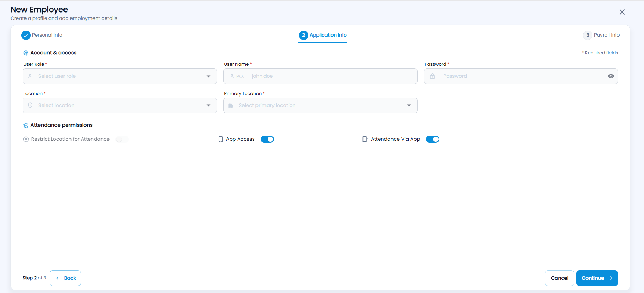Expand the Location dropdown arrow
644x293 pixels.
208,106
